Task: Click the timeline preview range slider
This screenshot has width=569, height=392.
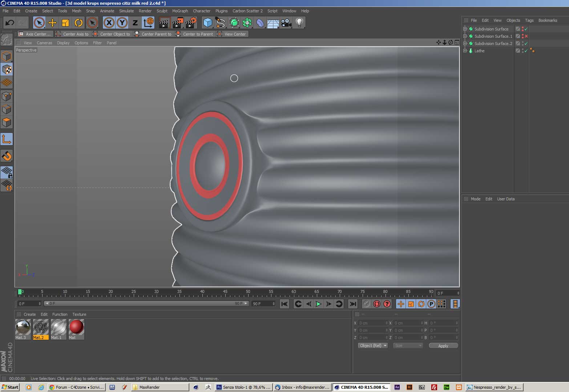Action: click(146, 303)
